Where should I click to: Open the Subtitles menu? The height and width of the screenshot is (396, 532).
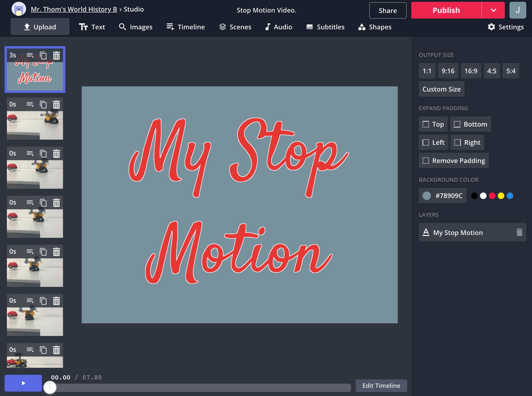325,27
